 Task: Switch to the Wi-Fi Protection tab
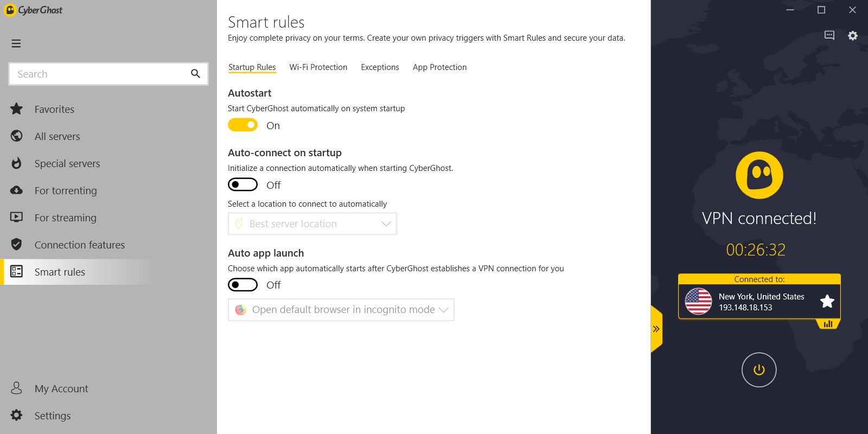coord(318,67)
